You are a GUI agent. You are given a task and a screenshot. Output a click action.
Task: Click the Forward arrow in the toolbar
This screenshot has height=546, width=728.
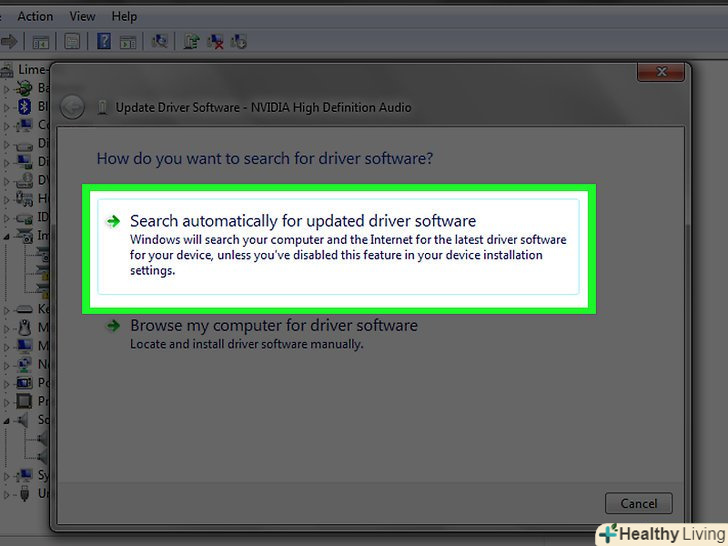click(x=8, y=42)
